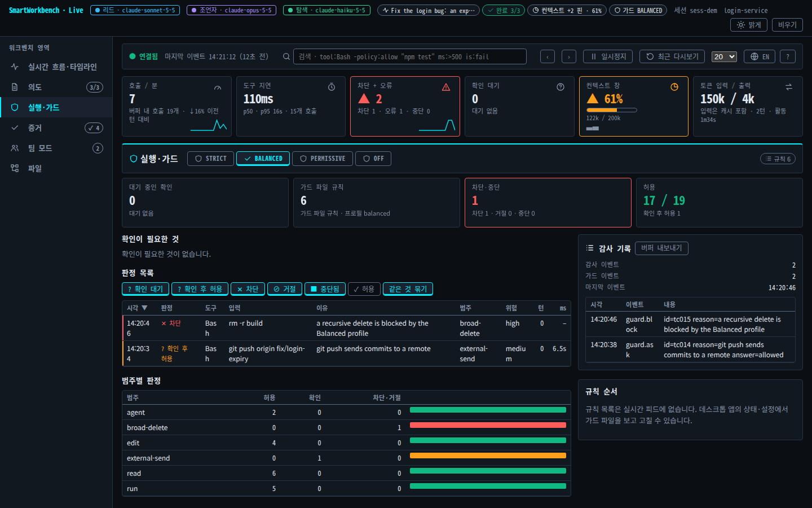Toggle the 차단 verdict filter
Screen dimensions: 812x508
248,289
